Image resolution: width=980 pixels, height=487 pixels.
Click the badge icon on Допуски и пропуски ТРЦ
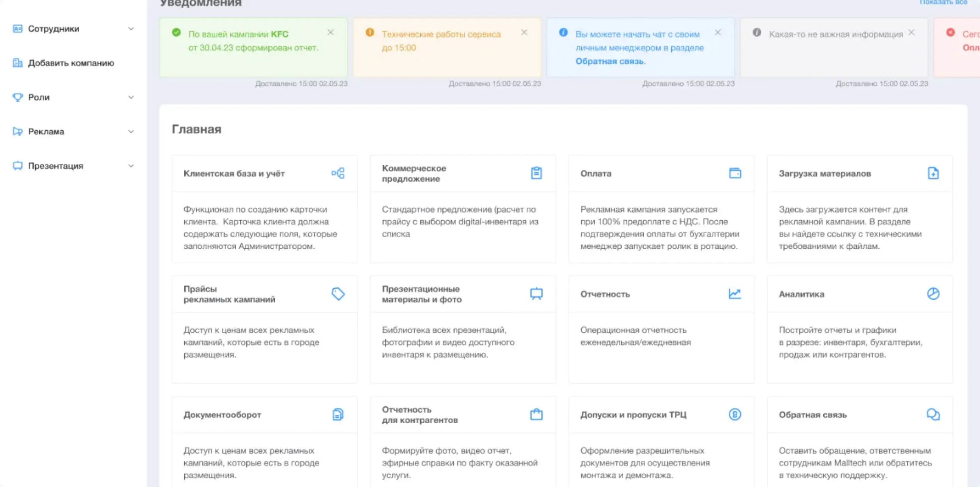click(735, 414)
